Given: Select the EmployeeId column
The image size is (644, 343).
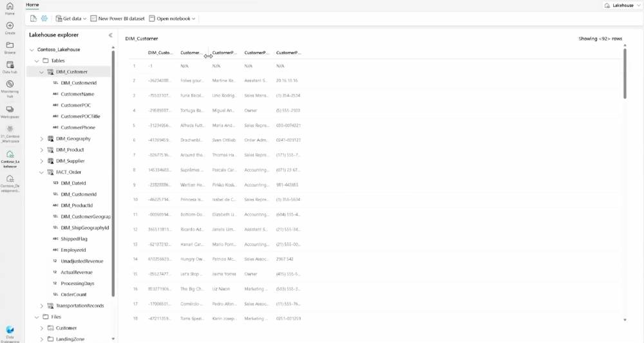Looking at the screenshot, I should (x=73, y=250).
